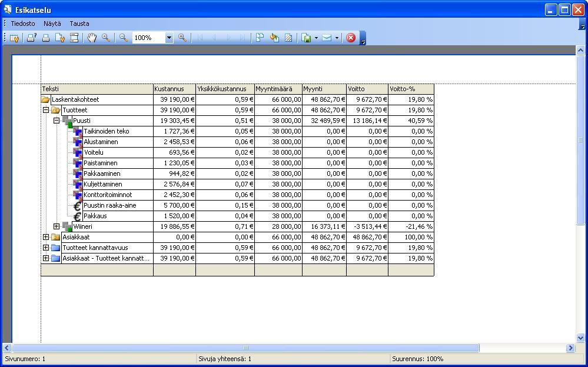Expand the Asiakkaat tree node
Viewport: 588px width, 367px height.
click(46, 237)
